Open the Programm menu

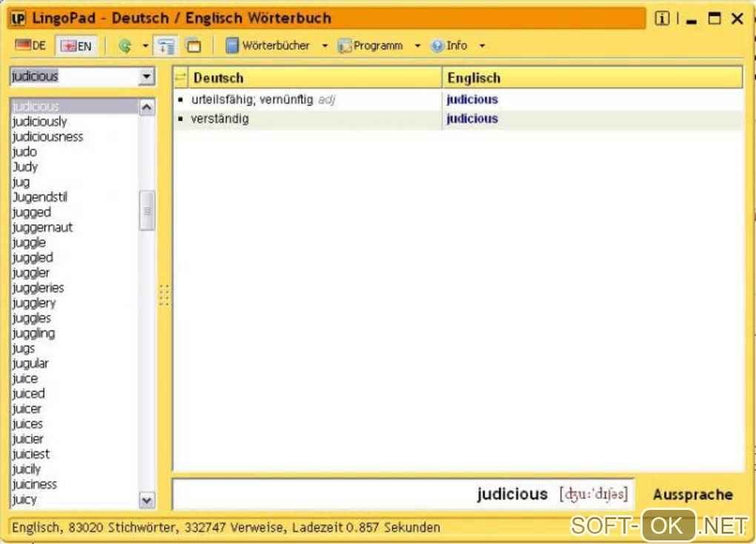coord(371,46)
